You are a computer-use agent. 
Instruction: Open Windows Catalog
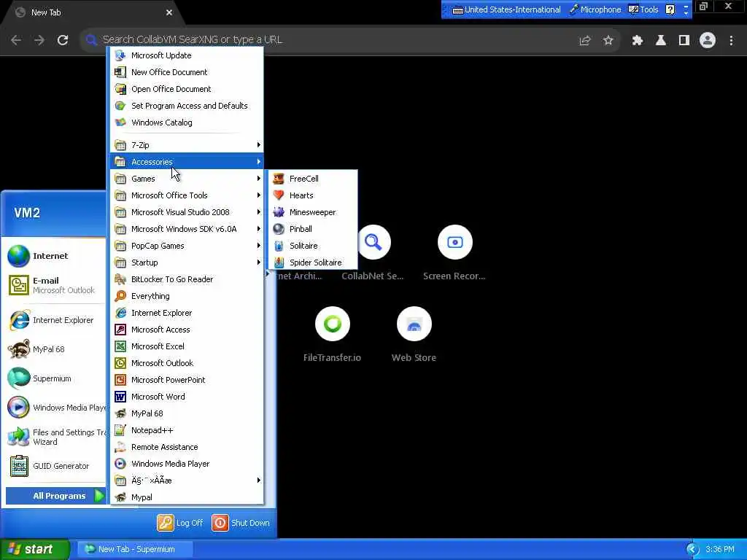click(x=187, y=122)
